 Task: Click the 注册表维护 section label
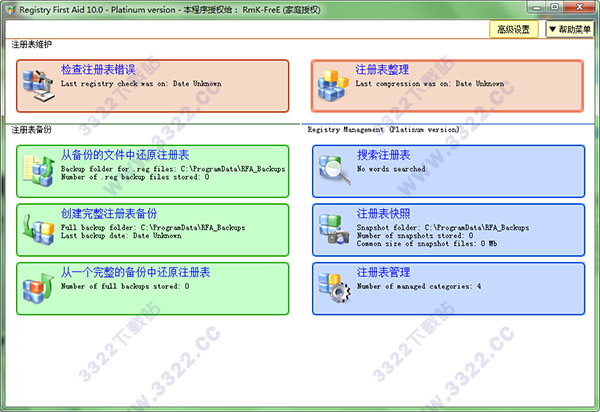[x=31, y=44]
